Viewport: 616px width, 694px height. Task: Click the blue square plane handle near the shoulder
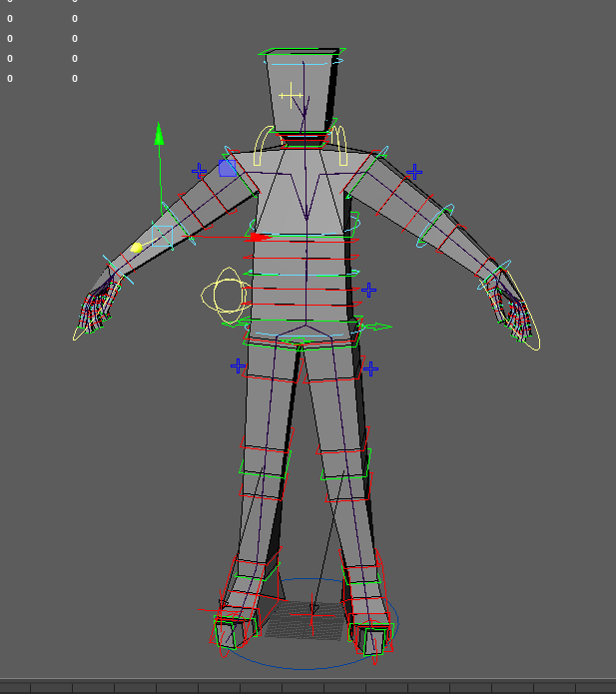[x=228, y=168]
